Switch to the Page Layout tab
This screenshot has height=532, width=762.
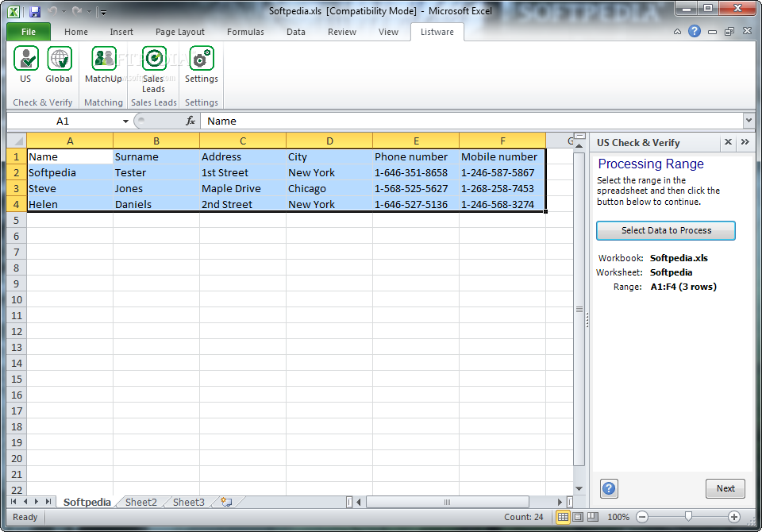pyautogui.click(x=180, y=32)
